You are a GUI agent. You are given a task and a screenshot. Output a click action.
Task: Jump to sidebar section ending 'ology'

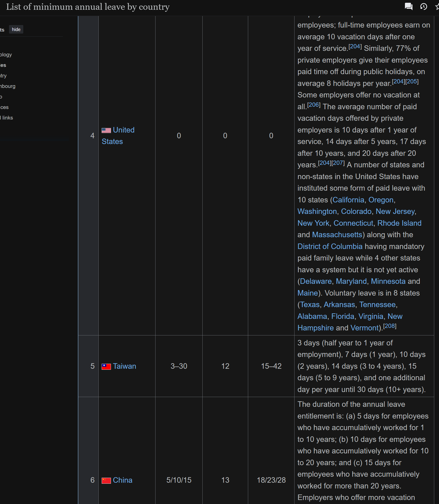(x=6, y=55)
